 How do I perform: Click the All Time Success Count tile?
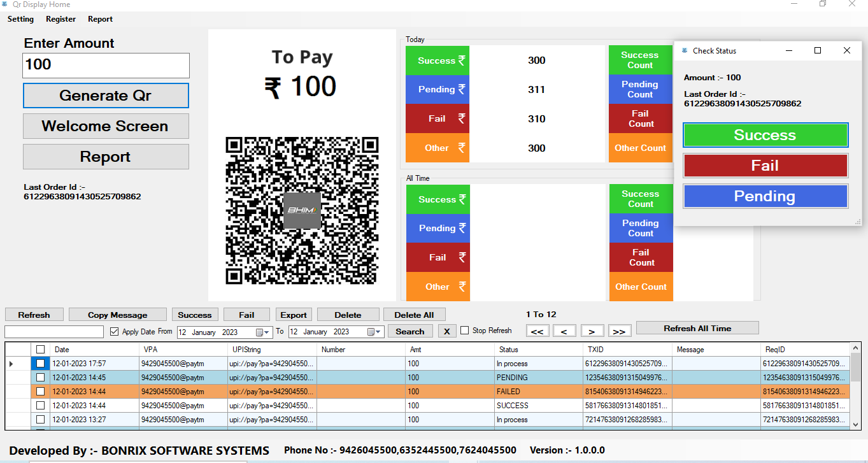point(641,199)
